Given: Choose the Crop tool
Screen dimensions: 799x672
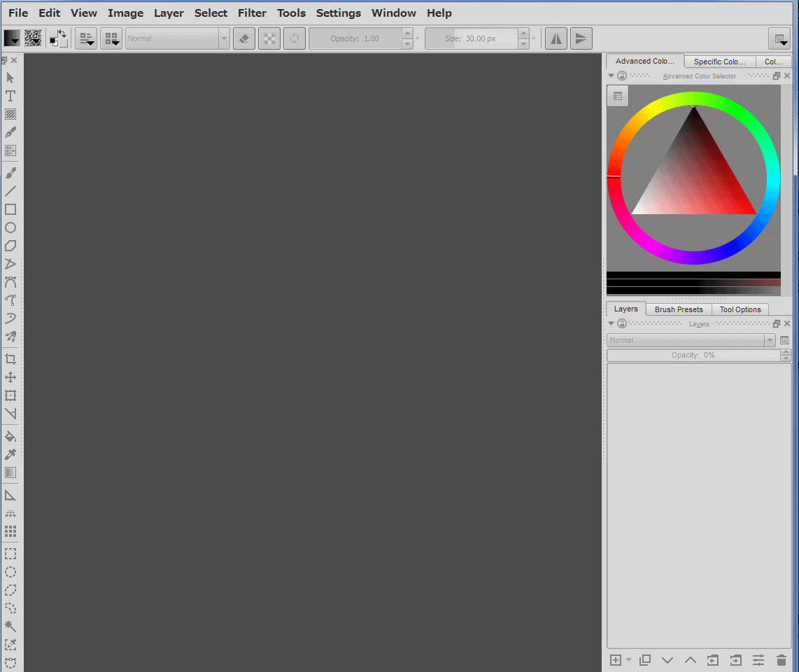Looking at the screenshot, I should [10, 359].
